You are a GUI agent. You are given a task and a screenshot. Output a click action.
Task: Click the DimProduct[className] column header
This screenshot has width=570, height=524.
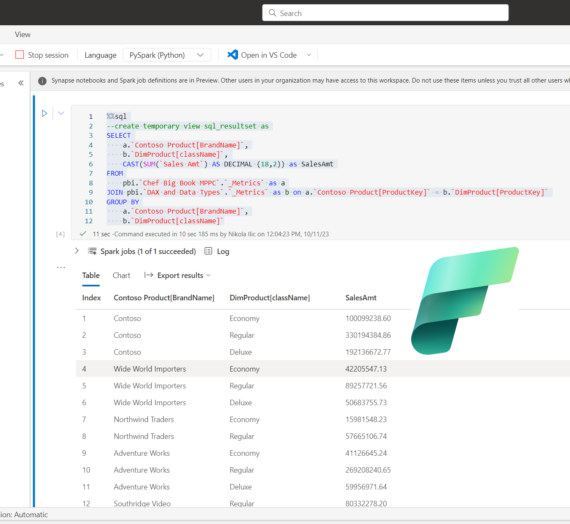tap(270, 298)
